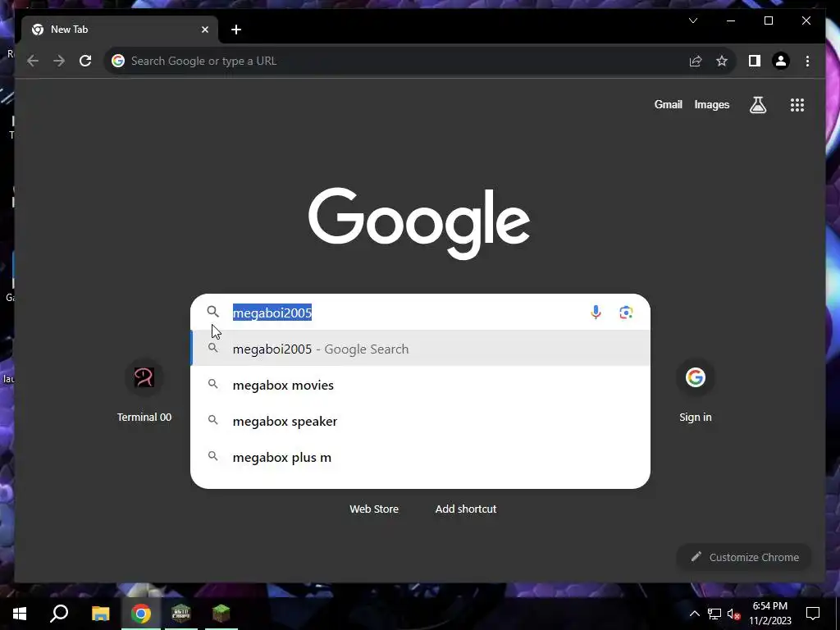Open the Google apps grid

(797, 105)
